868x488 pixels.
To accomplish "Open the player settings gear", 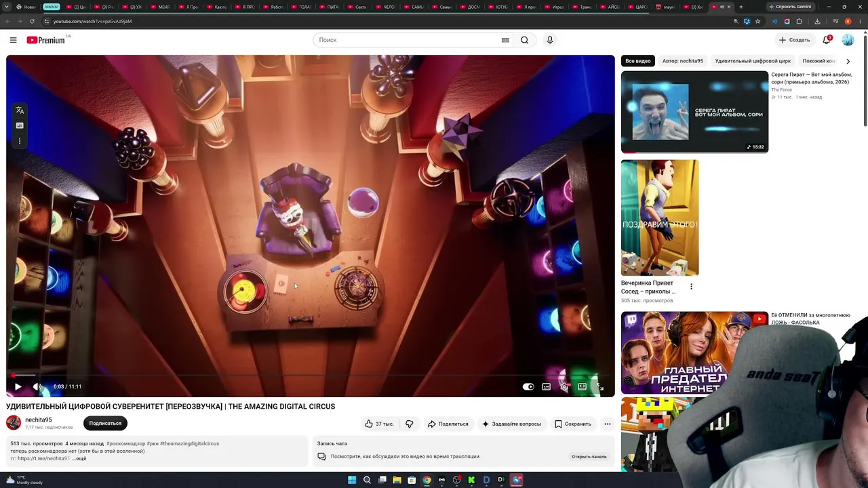I will (x=564, y=387).
